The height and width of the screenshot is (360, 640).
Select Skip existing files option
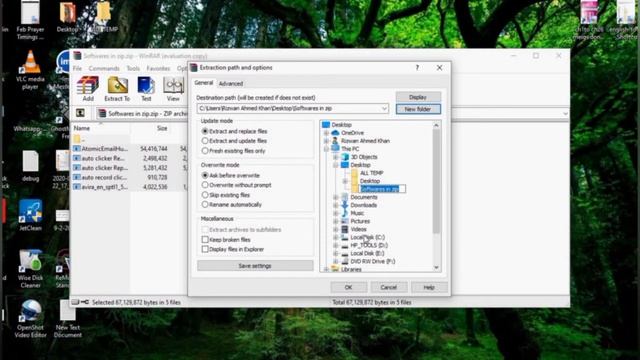[x=226, y=195]
